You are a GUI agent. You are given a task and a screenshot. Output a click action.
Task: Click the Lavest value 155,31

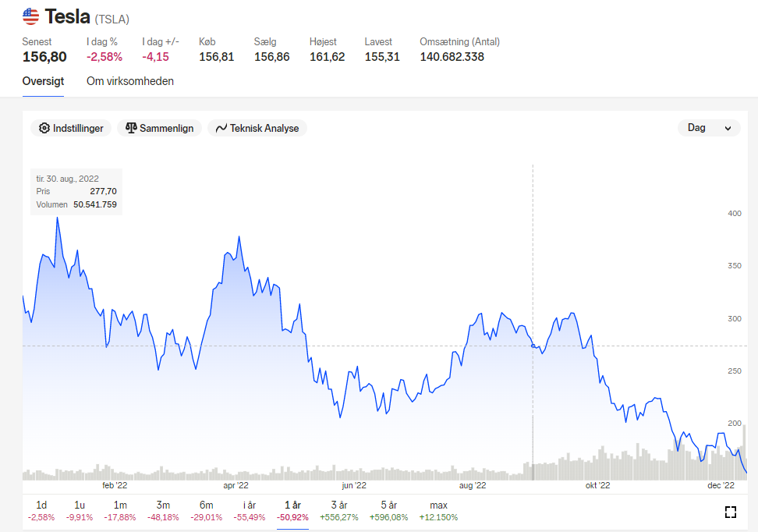(x=382, y=57)
